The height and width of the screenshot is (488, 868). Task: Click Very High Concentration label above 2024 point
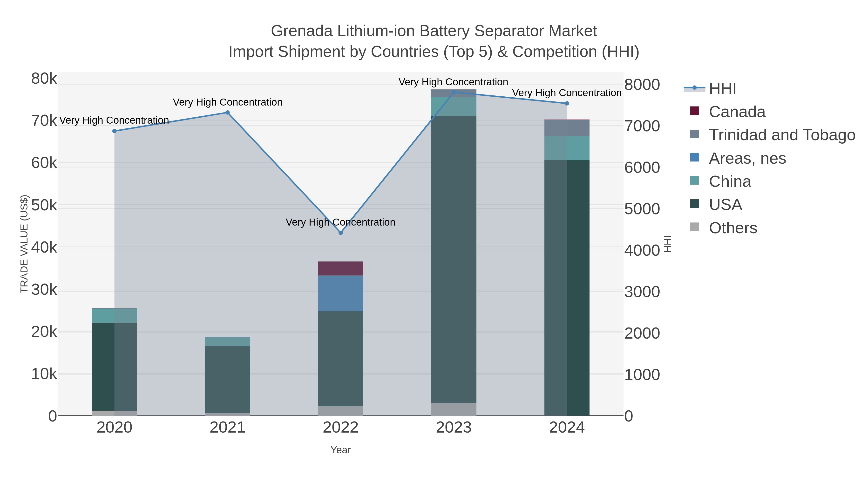[567, 93]
